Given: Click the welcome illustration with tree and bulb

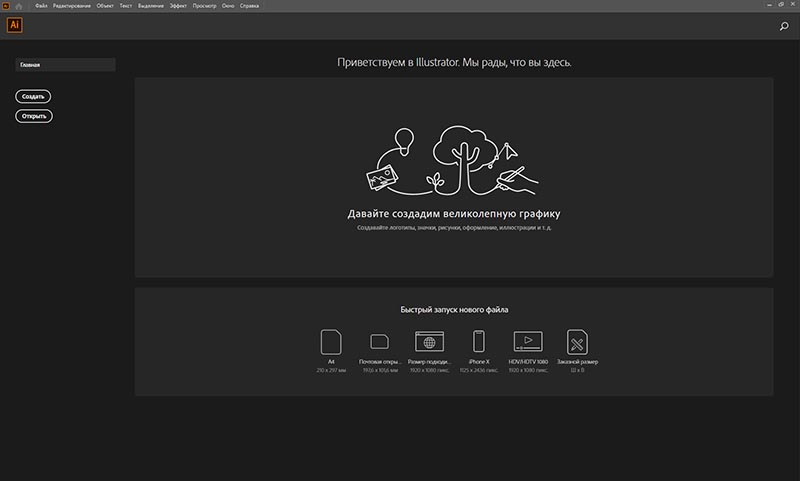Looking at the screenshot, I should tap(452, 161).
